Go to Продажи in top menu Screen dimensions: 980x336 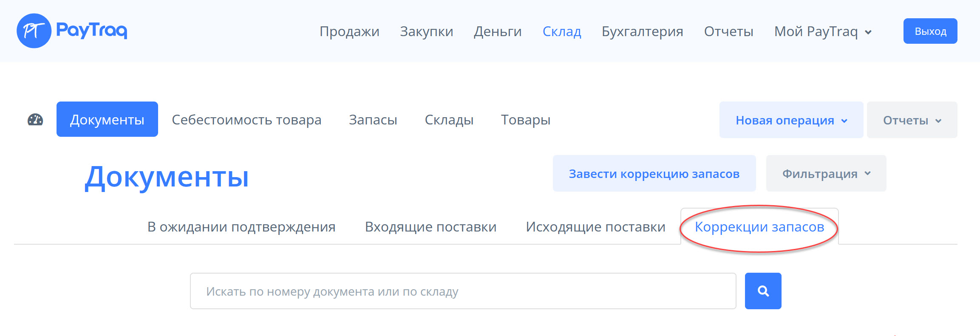[349, 31]
